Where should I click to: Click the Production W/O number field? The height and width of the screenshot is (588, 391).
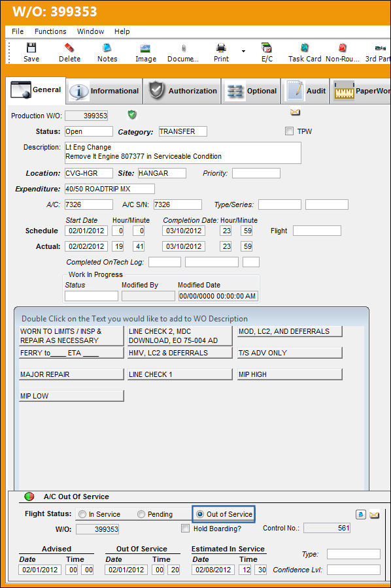[86, 116]
